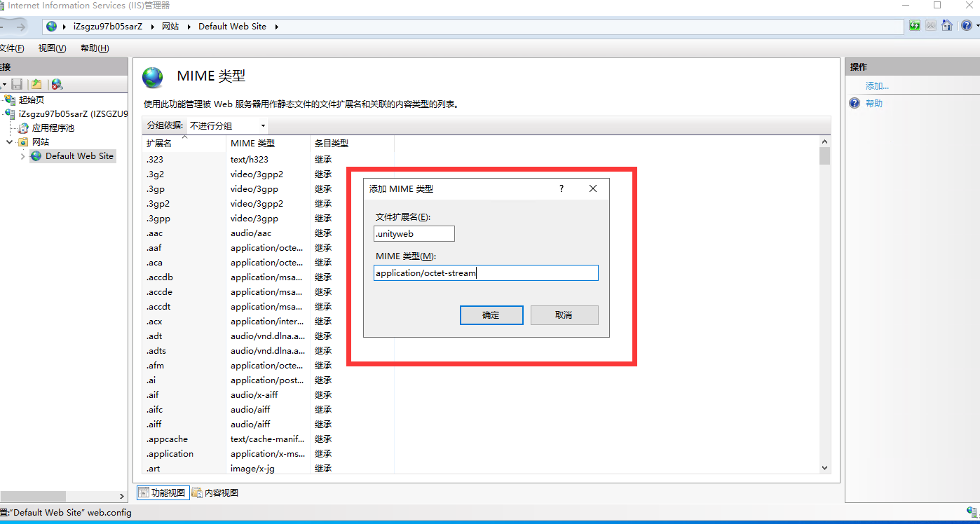Image resolution: width=980 pixels, height=524 pixels.
Task: Click 帮助 link in actions pane
Action: click(874, 104)
